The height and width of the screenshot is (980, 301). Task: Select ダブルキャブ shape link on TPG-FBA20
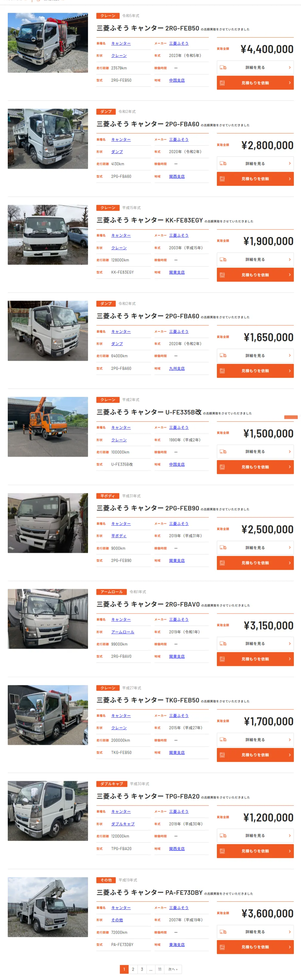pos(123,824)
